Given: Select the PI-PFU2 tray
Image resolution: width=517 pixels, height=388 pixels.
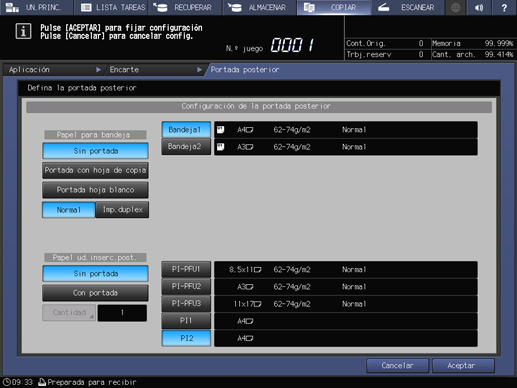Looking at the screenshot, I should pos(186,286).
